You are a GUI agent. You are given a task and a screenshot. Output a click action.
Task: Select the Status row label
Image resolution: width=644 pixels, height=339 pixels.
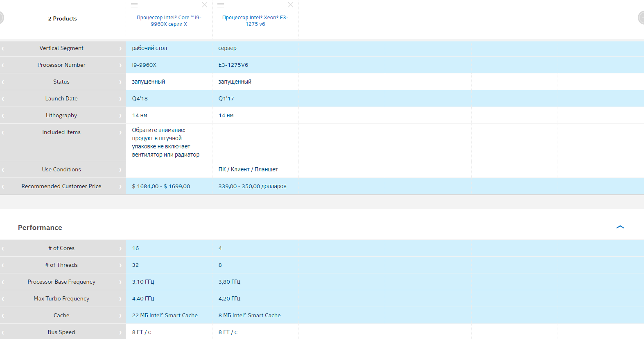pyautogui.click(x=61, y=82)
